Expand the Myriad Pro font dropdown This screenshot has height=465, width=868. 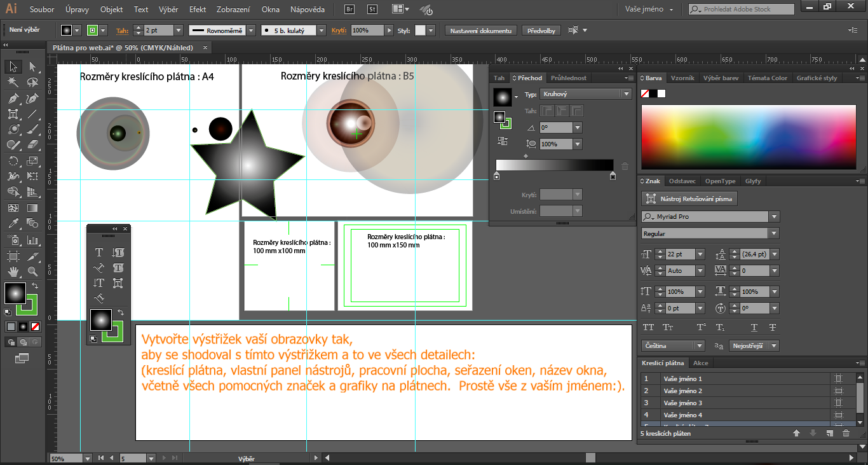(x=774, y=217)
